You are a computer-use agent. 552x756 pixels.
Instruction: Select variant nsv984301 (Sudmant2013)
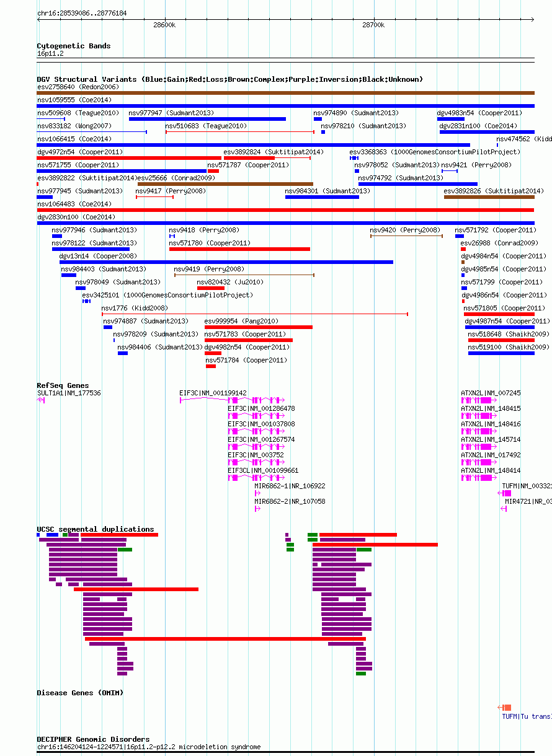point(327,191)
